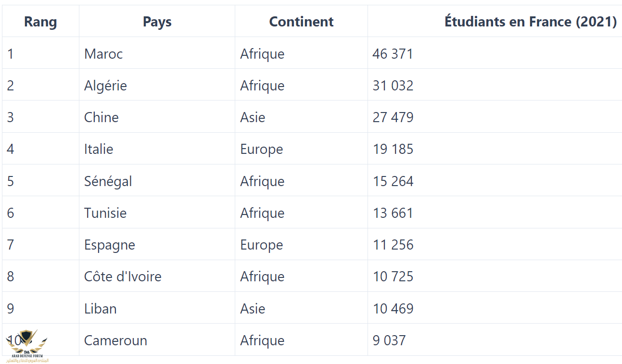Click the Étudiants en France (2021) header
622x364 pixels.
(531, 22)
